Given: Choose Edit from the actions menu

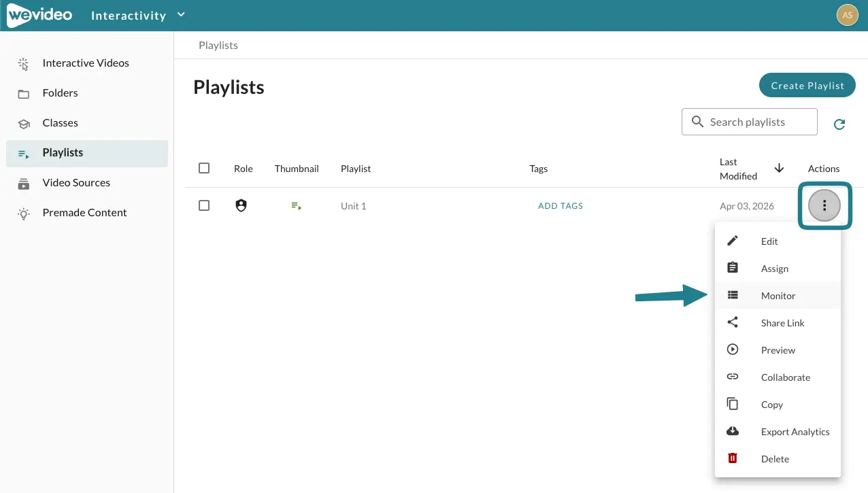Looking at the screenshot, I should (778, 241).
